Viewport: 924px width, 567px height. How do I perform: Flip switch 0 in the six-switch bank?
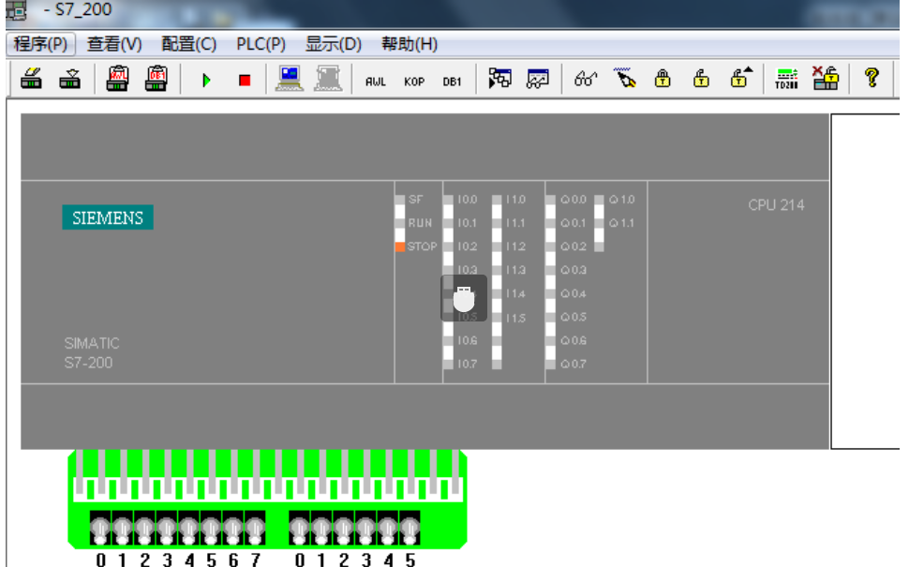point(299,529)
